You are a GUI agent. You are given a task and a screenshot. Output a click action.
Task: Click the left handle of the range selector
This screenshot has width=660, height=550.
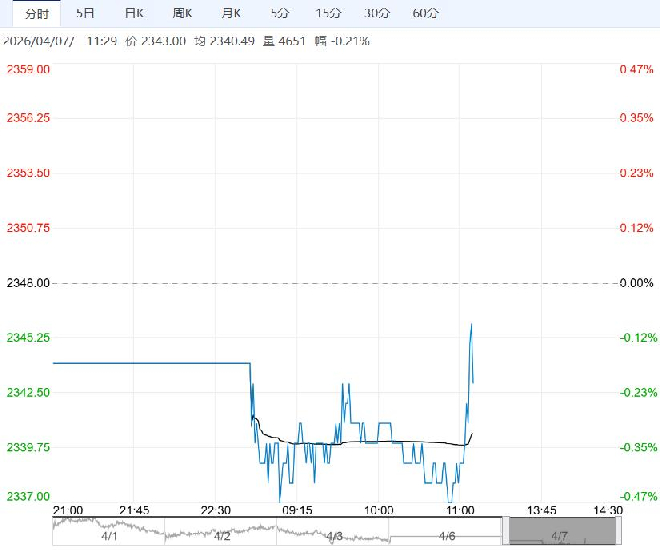507,530
